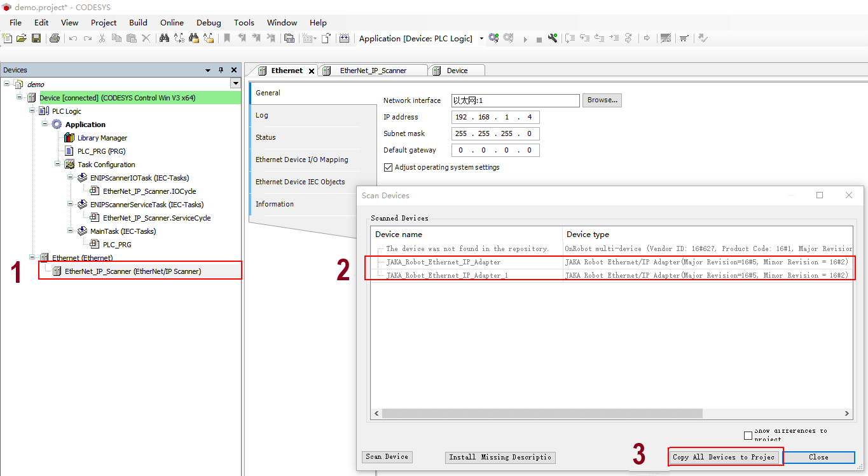Screen dimensions: 868x476
Task: Click the wrench Build icon in toolbar
Action: point(553,38)
